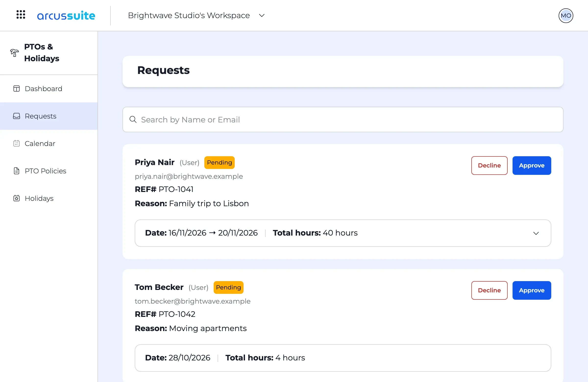The width and height of the screenshot is (588, 382).
Task: Approve Priya Nair's PTO request
Action: click(531, 166)
